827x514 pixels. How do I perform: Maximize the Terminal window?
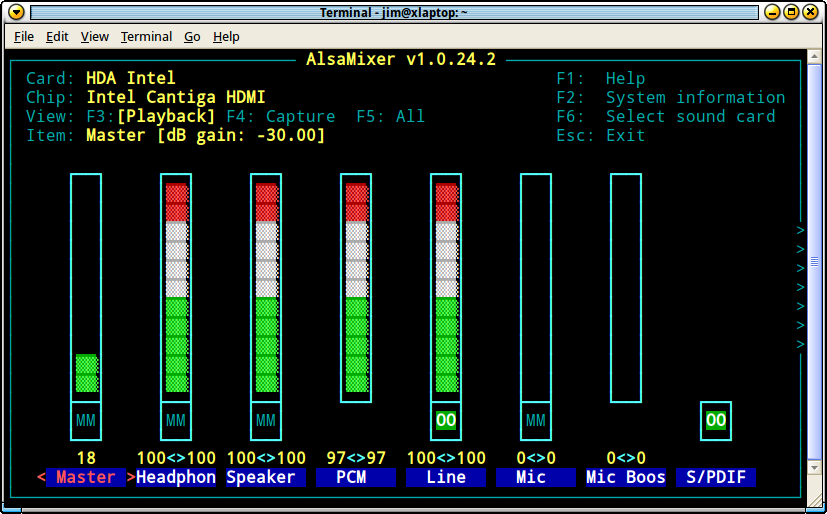791,12
